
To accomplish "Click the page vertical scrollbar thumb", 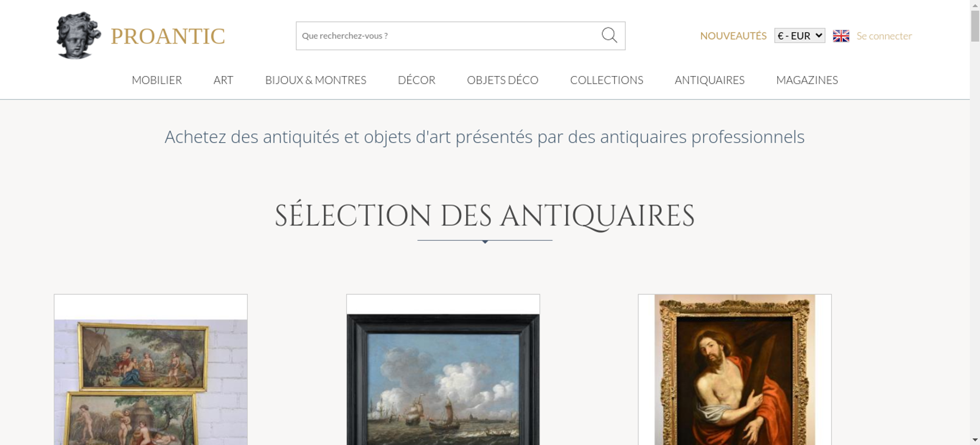I will 975,26.
